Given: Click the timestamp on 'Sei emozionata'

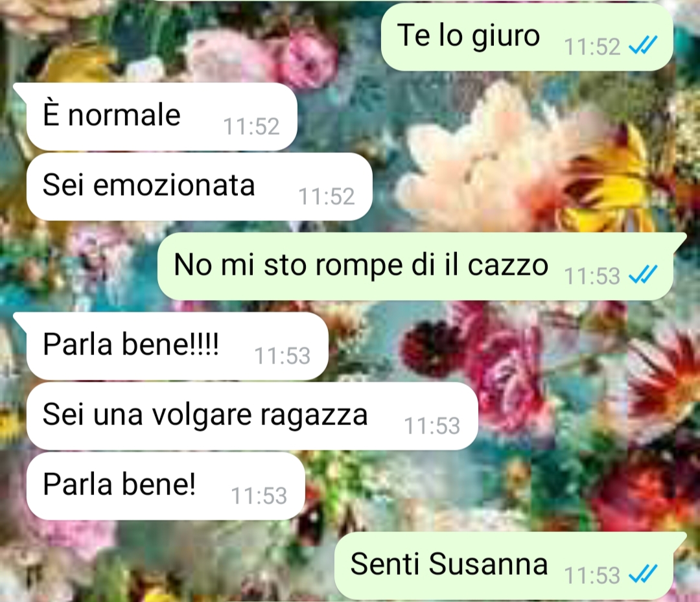Looking at the screenshot, I should tap(326, 197).
